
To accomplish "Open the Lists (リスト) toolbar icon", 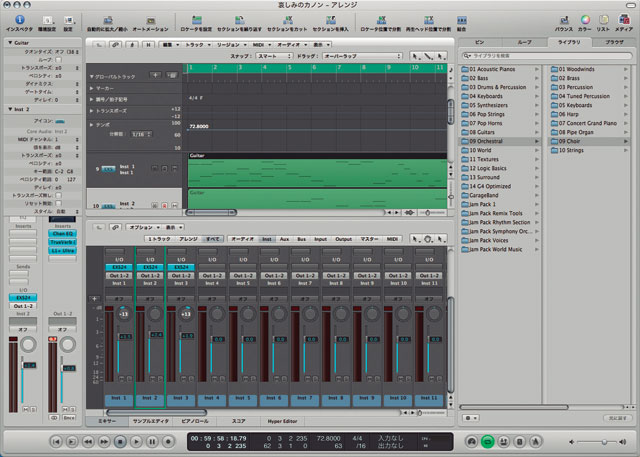I will 603,20.
